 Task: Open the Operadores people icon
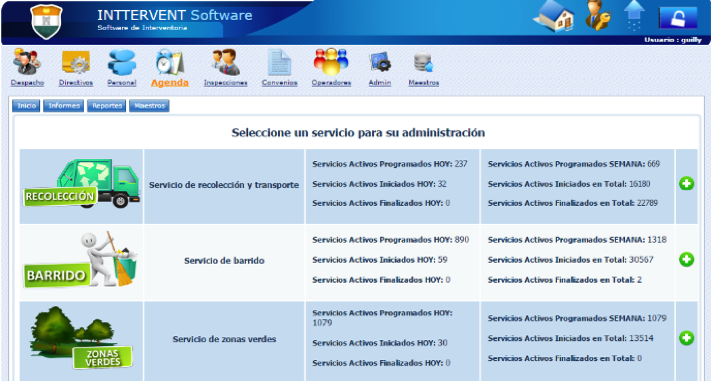pyautogui.click(x=331, y=61)
